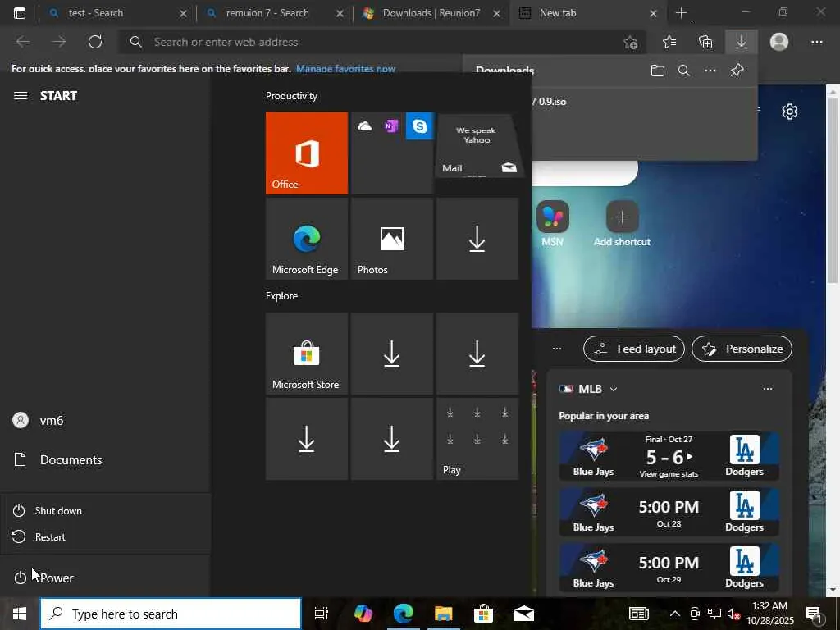The width and height of the screenshot is (840, 630).
Task: Open the MSN shortcut
Action: click(x=552, y=223)
